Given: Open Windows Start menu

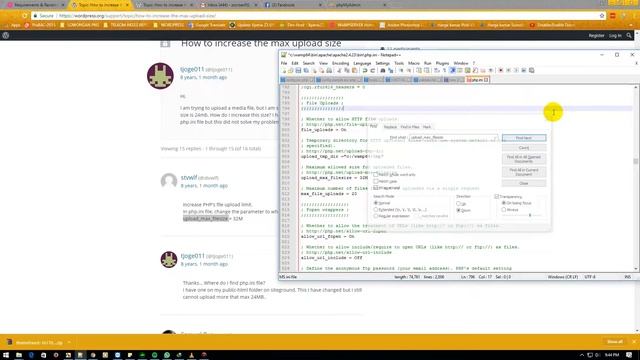Looking at the screenshot, I should [6, 355].
